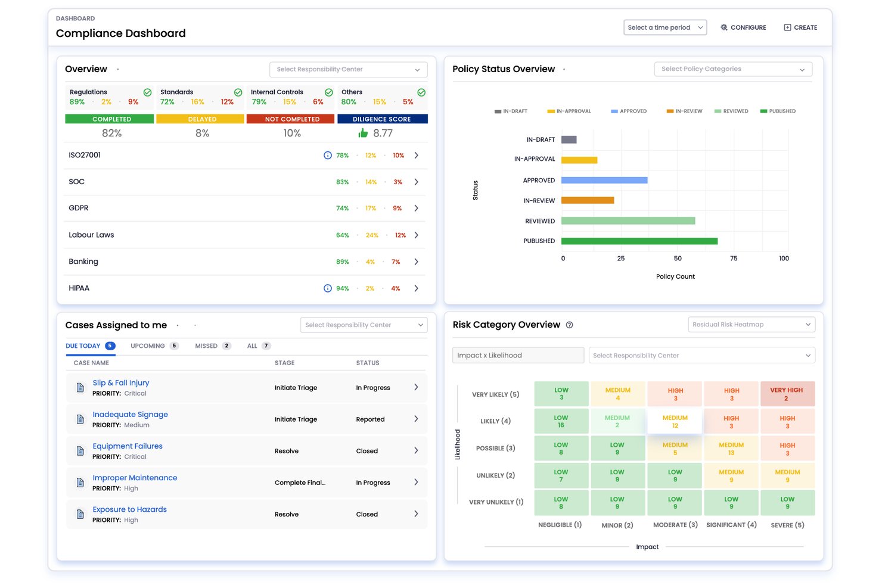Open the GDPR row arrow

416,209
